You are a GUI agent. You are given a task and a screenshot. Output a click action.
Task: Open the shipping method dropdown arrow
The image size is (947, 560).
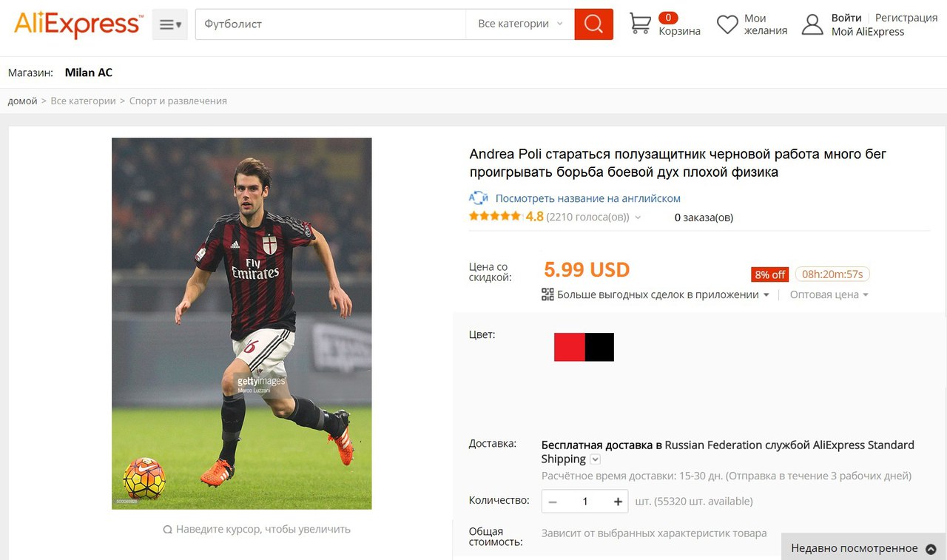coord(596,459)
